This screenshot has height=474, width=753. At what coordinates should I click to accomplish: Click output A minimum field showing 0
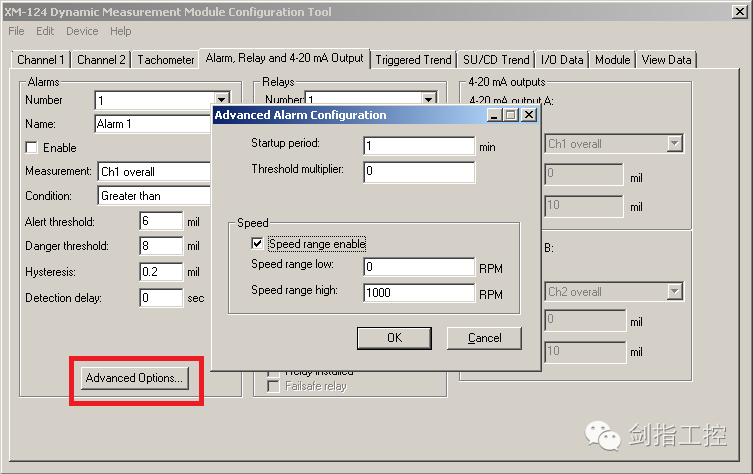point(584,174)
